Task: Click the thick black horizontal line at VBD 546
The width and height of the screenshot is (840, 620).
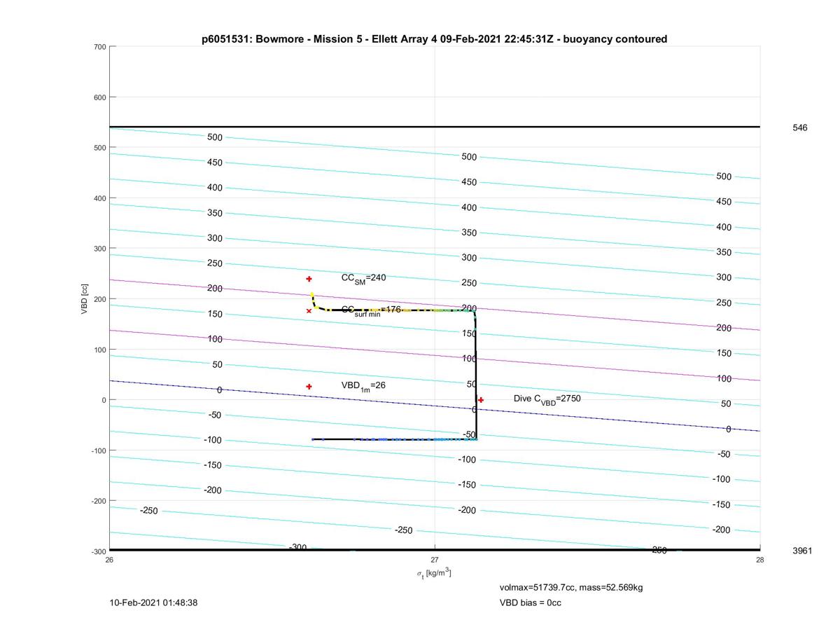Action: click(x=435, y=127)
